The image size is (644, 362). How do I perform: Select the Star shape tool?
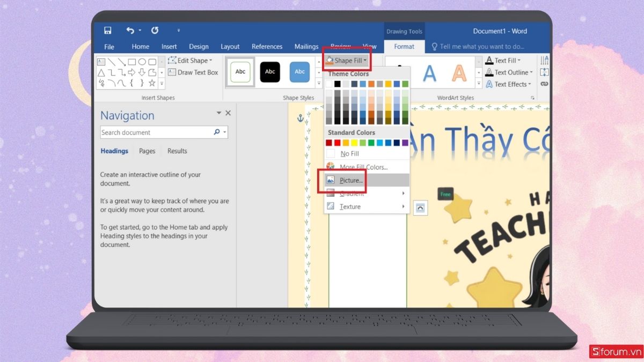152,83
